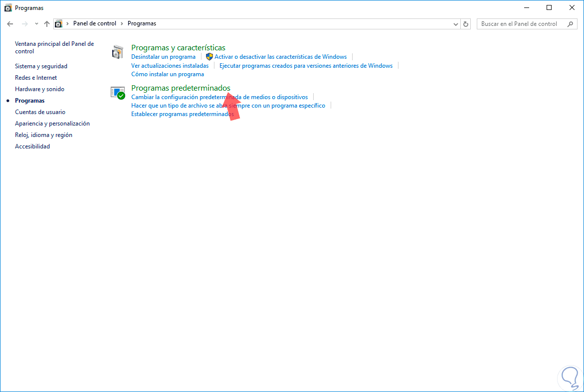Image resolution: width=584 pixels, height=392 pixels.
Task: Open address bar history dropdown
Action: click(x=455, y=24)
